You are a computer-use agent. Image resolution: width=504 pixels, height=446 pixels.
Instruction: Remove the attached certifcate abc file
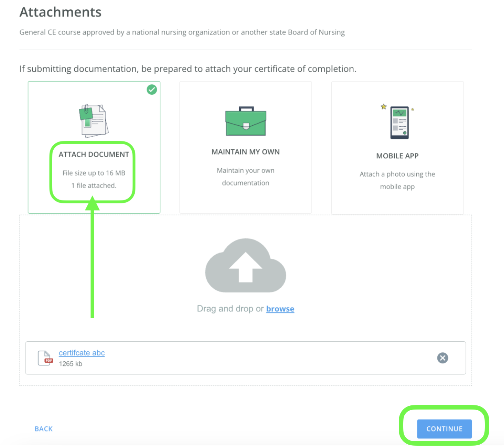(x=442, y=358)
